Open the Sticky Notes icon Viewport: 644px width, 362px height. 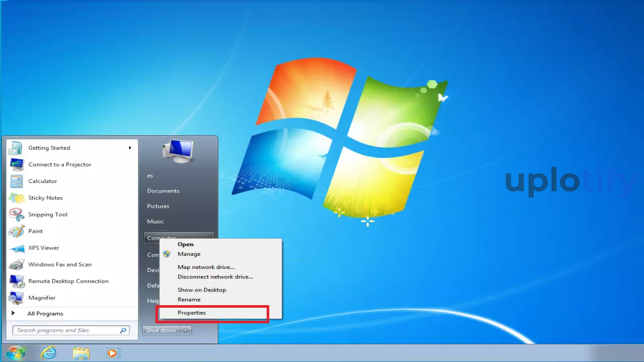[16, 198]
